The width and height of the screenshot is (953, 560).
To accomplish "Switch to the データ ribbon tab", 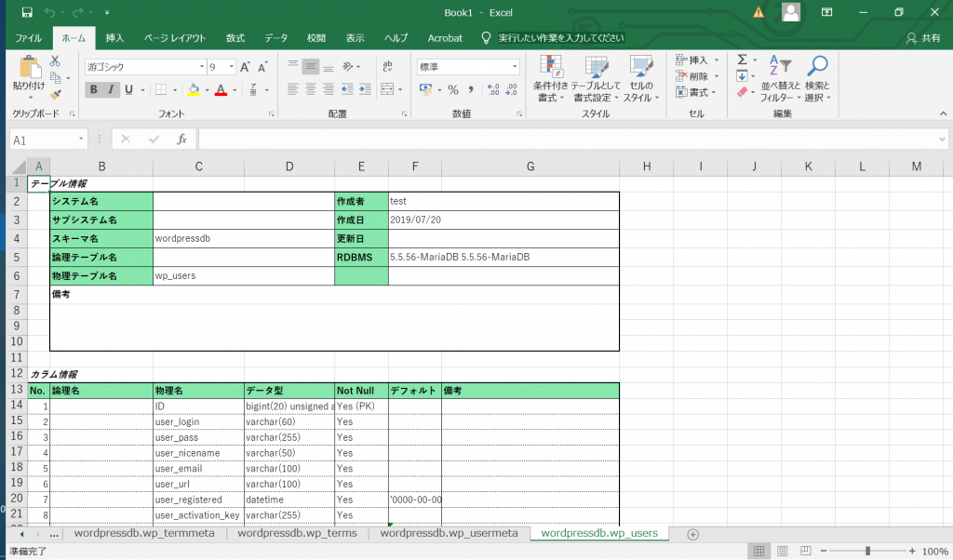I will [275, 38].
